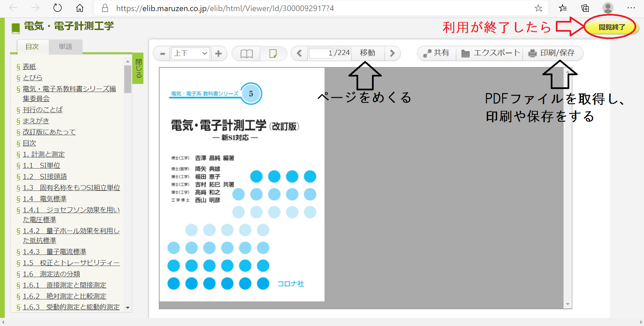This screenshot has width=644, height=326.
Task: Open 表紙 in table of contents
Action: click(x=29, y=67)
